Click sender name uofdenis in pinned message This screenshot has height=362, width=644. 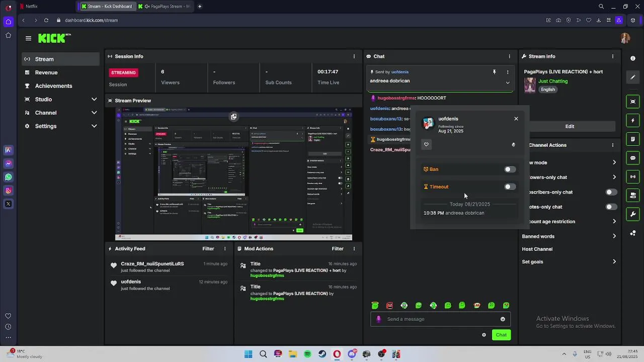point(400,72)
